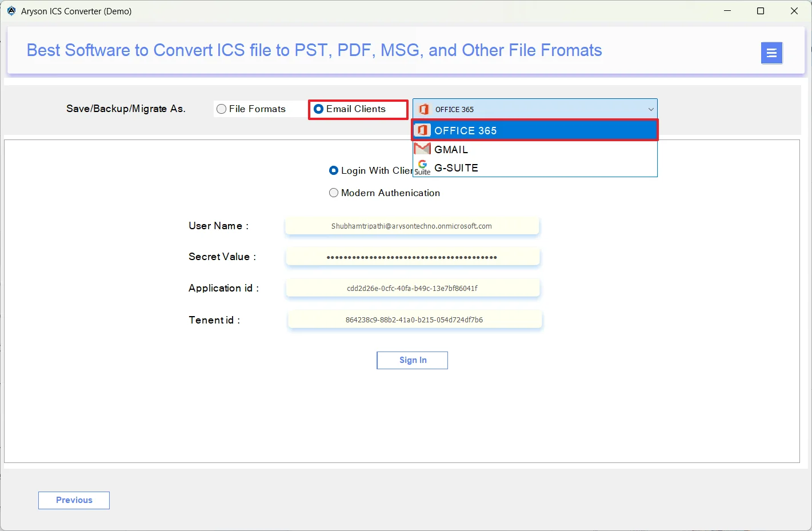Pick G-SUITE from the dropdown list
Viewport: 812px width, 531px height.
(535, 167)
